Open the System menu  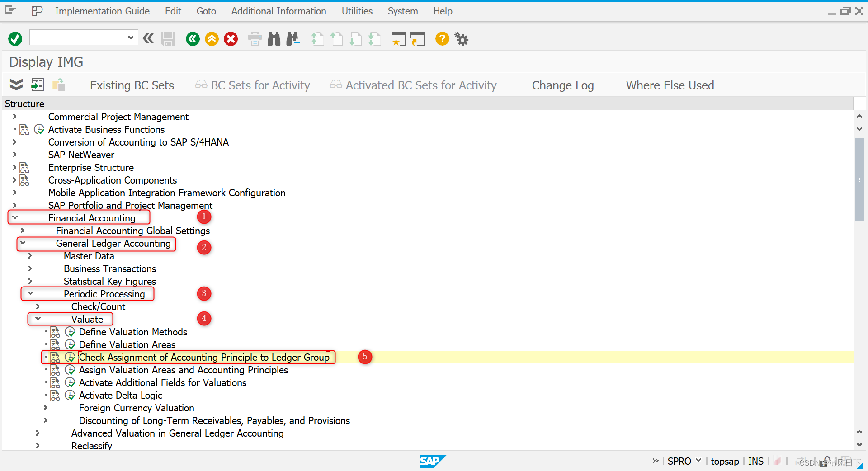(x=403, y=11)
